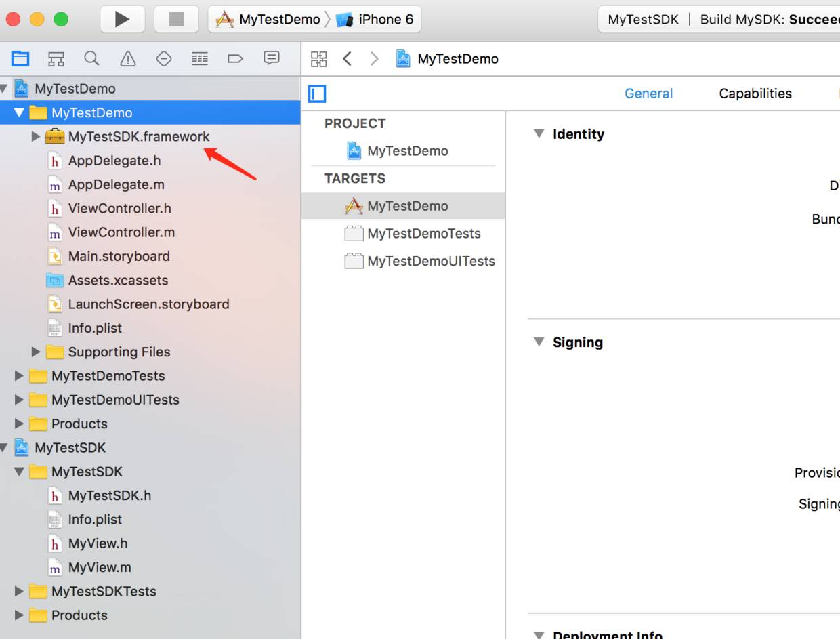
Task: Collapse the Signing section
Action: [x=539, y=342]
